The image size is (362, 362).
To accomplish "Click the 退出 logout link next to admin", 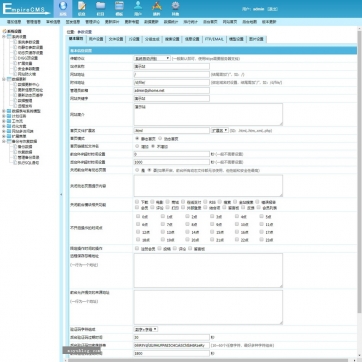I will (272, 9).
